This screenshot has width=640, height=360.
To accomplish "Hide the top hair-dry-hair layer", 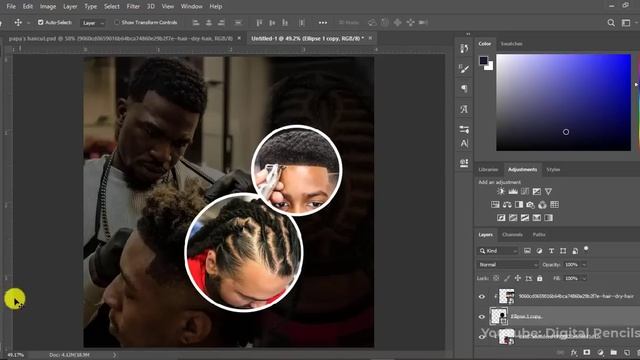I will coord(482,297).
